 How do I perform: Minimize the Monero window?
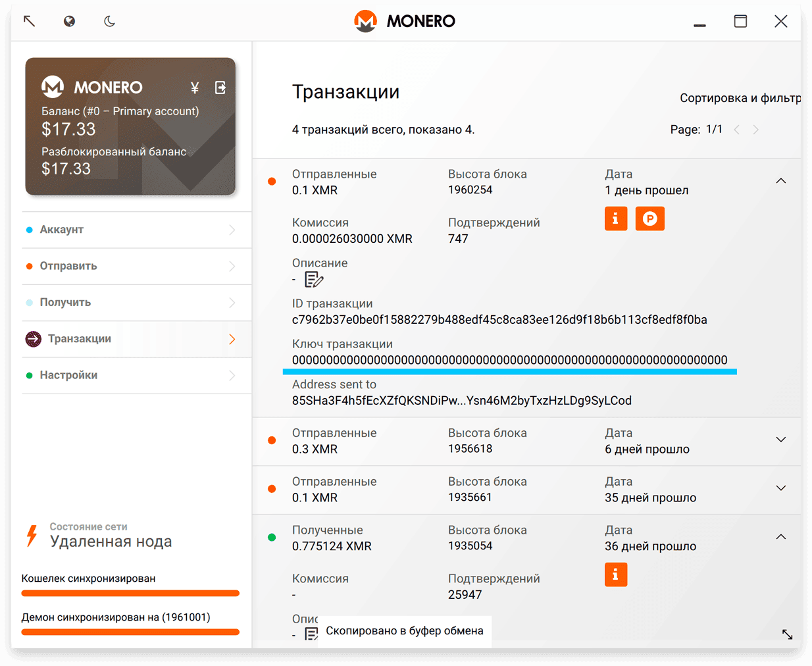pyautogui.click(x=699, y=25)
